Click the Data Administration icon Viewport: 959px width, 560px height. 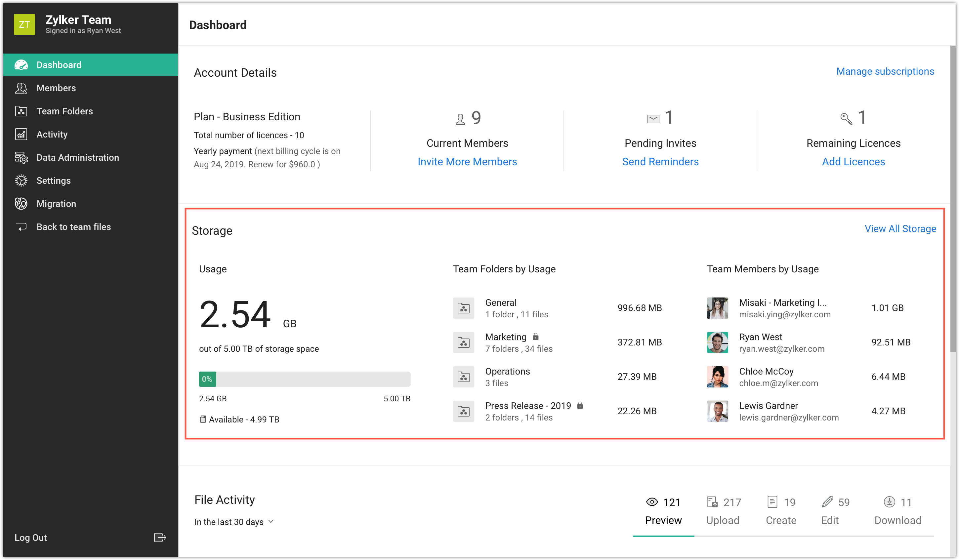click(21, 157)
